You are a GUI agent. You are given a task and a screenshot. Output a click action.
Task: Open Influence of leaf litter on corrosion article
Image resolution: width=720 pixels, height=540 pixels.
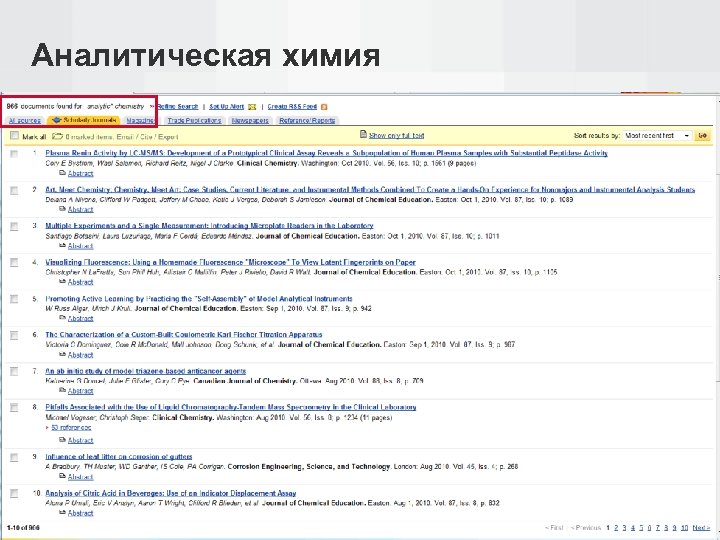click(118, 456)
